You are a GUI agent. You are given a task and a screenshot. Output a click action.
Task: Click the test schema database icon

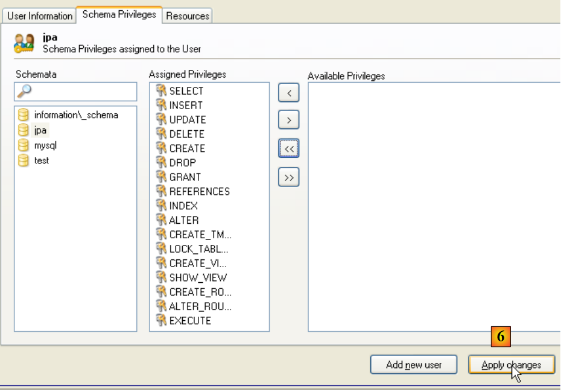point(24,160)
